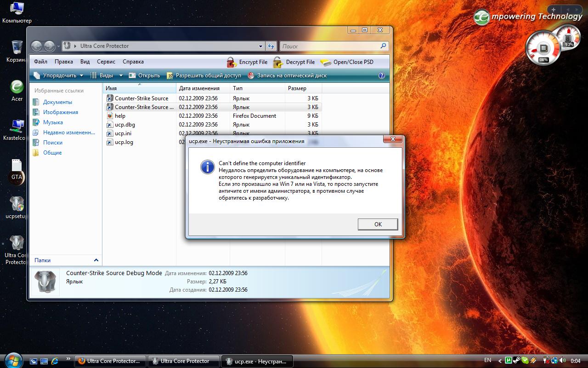This screenshot has width=588, height=368.
Task: Switch to the Firefox Ultra Core Protector taskbar button
Action: coord(110,361)
